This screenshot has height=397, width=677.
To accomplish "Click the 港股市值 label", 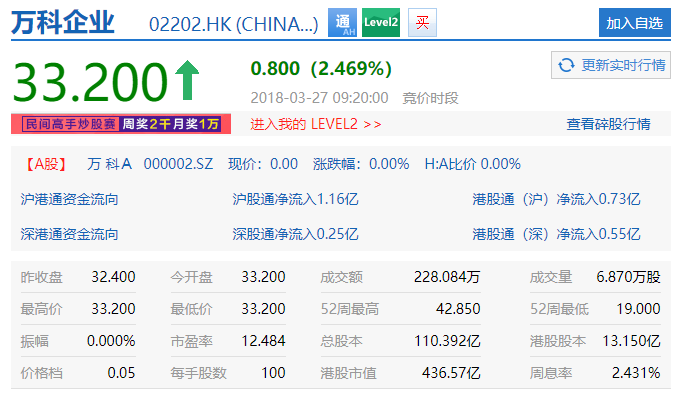I will click(348, 373).
